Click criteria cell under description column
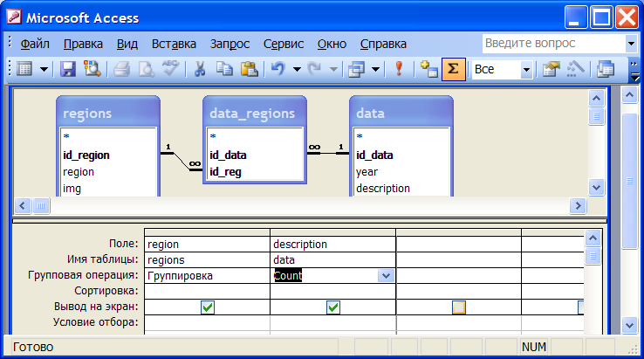Screen dimensions: 644x359 [332, 322]
